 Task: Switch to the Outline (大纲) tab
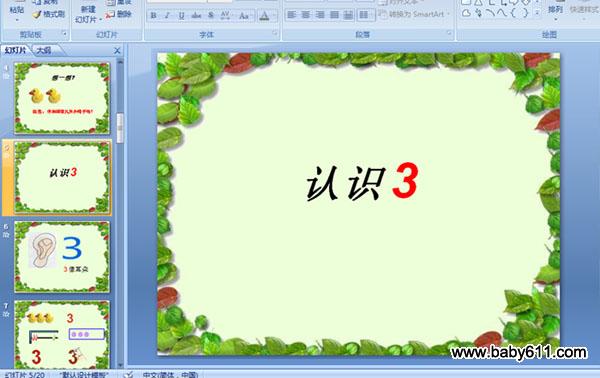pyautogui.click(x=44, y=50)
